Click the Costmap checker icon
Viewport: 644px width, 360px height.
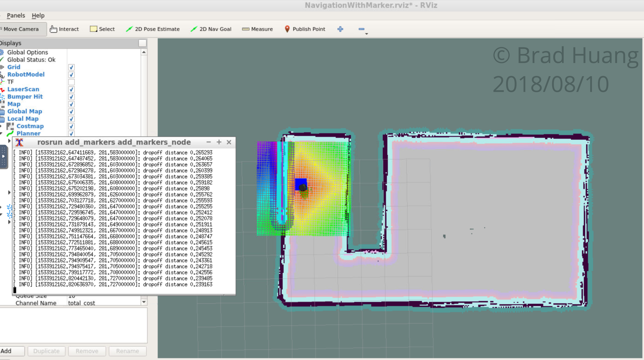10,126
